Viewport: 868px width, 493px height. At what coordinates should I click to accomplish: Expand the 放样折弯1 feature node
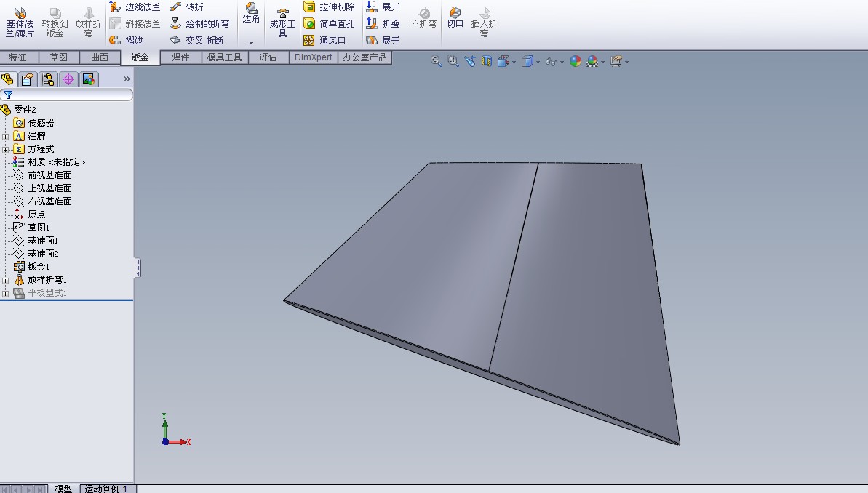[6, 281]
